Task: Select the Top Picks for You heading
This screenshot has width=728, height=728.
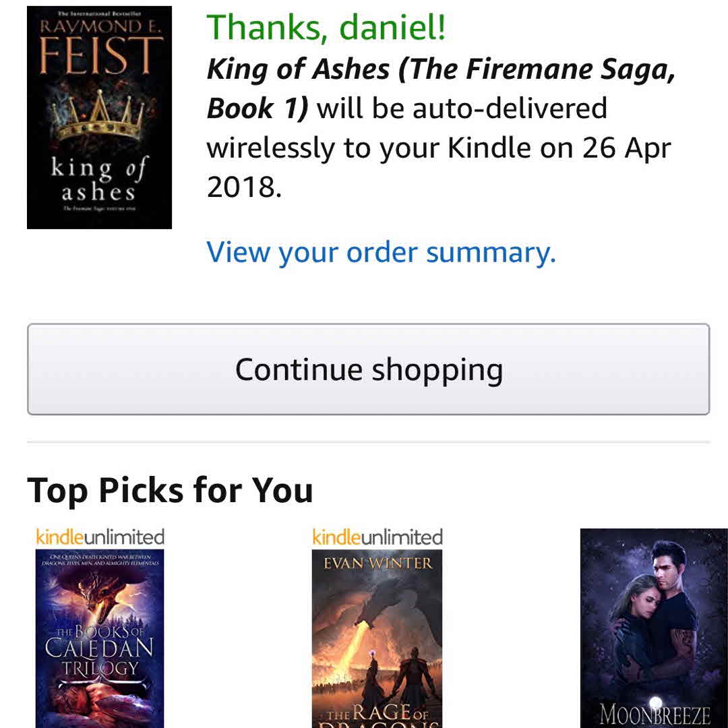Action: pyautogui.click(x=170, y=490)
